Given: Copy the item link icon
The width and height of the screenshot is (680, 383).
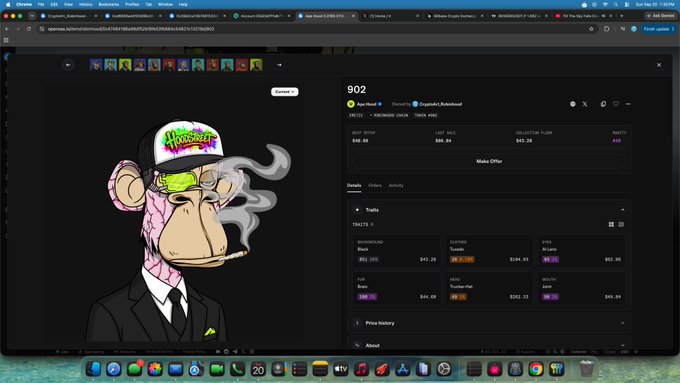Looking at the screenshot, I should coord(603,104).
